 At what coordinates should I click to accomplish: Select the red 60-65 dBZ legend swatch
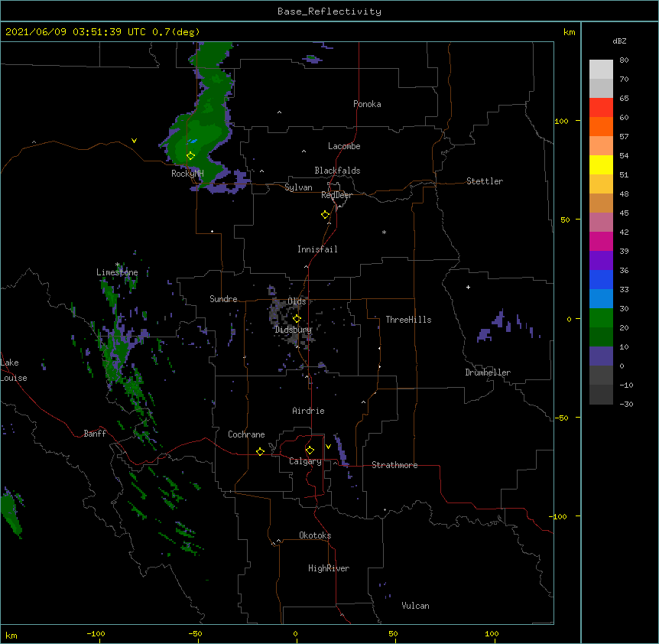tap(601, 107)
